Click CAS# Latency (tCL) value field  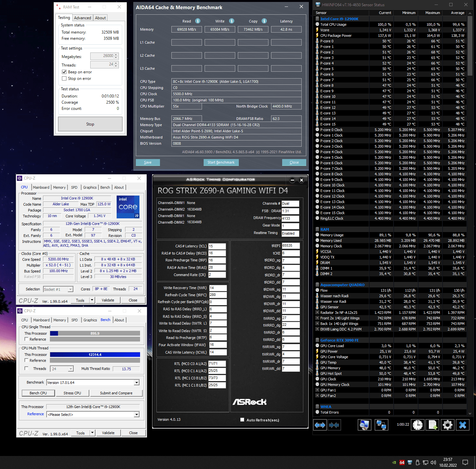pyautogui.click(x=217, y=246)
